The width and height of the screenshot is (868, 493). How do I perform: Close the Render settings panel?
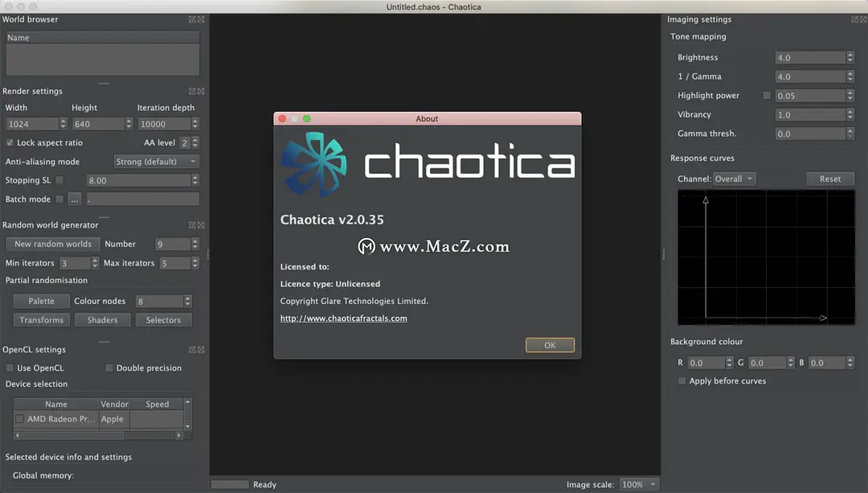pyautogui.click(x=201, y=92)
